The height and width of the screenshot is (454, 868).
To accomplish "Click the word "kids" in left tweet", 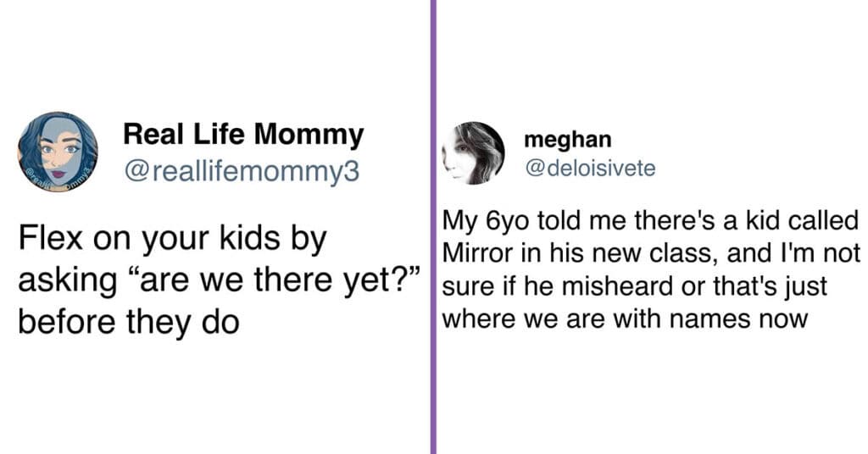I will pos(250,238).
